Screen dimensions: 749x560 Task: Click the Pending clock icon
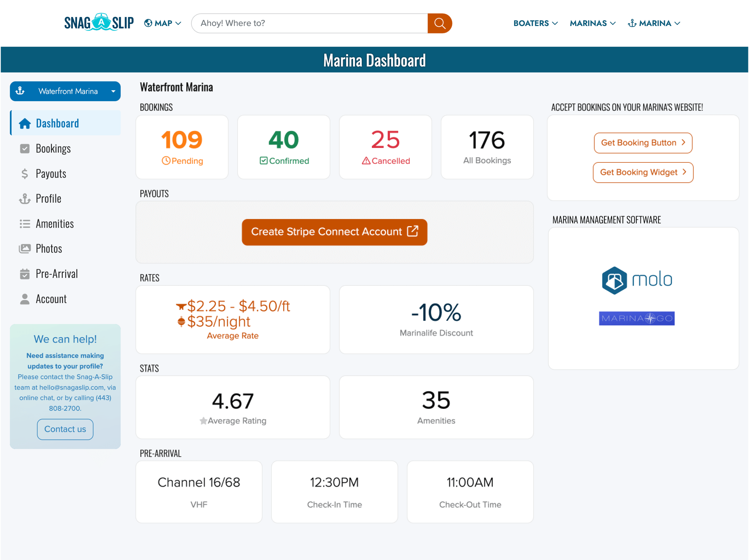[166, 160]
